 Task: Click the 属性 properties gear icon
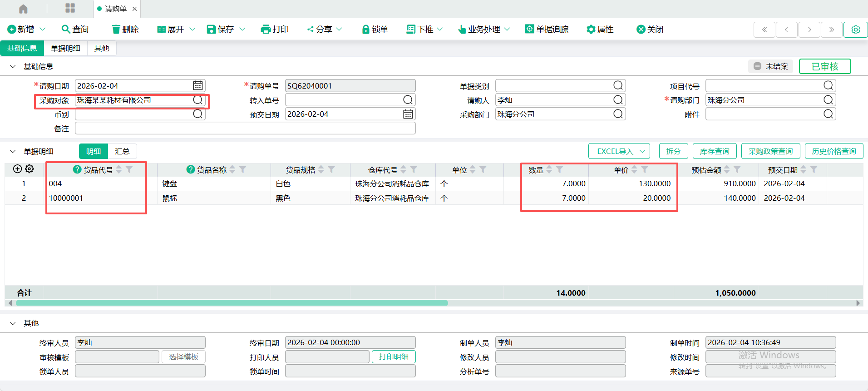tap(591, 30)
